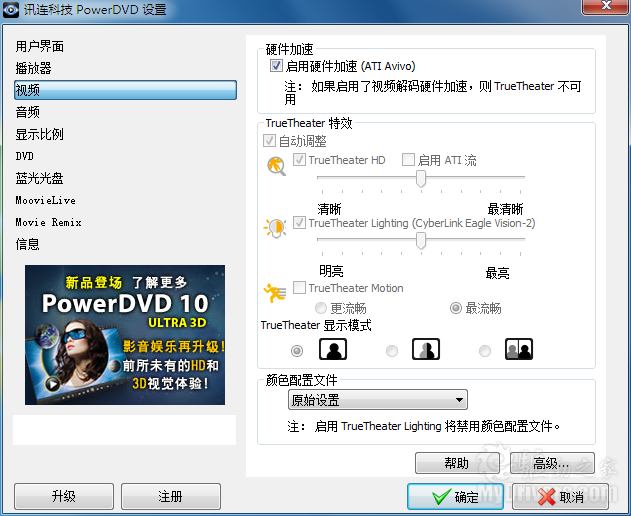The image size is (631, 516).
Task: Click the full-screen display mode icon
Action: click(x=333, y=349)
